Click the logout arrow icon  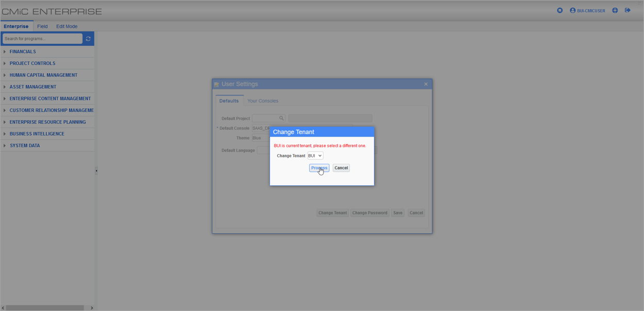[628, 10]
